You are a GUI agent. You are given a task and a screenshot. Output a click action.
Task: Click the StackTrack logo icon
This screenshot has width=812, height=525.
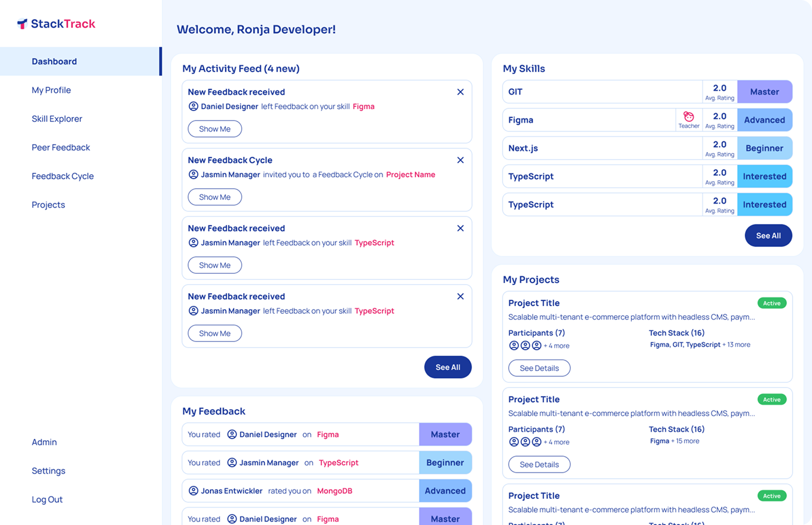(22, 24)
